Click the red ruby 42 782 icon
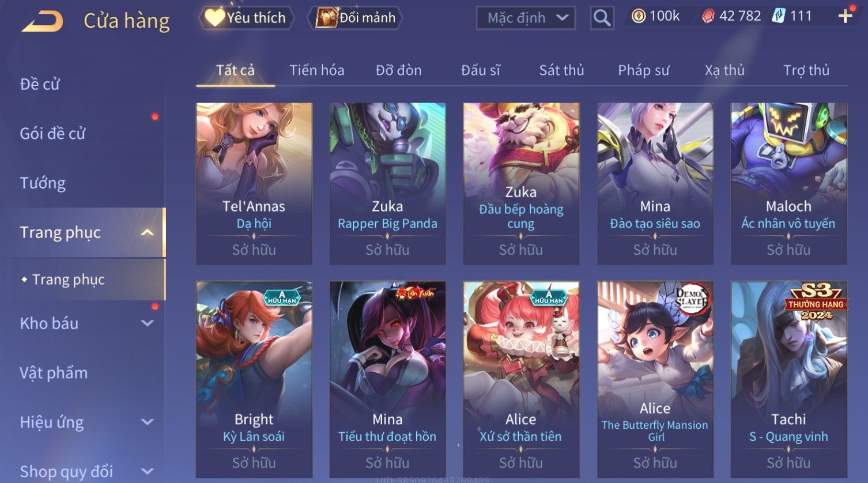This screenshot has width=868, height=483. [708, 16]
